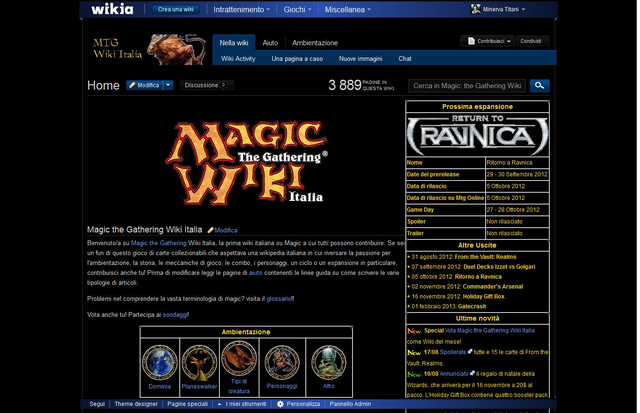Image resolution: width=640 pixels, height=413 pixels.
Task: Open Pannello Admin
Action: coord(350,404)
